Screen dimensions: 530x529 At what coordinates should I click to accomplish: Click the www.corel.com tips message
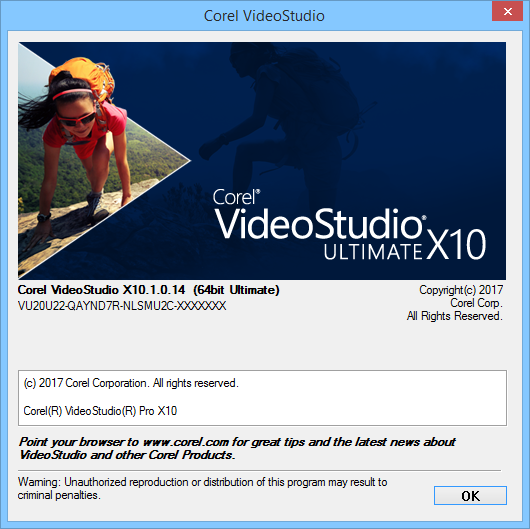pyautogui.click(x=237, y=448)
